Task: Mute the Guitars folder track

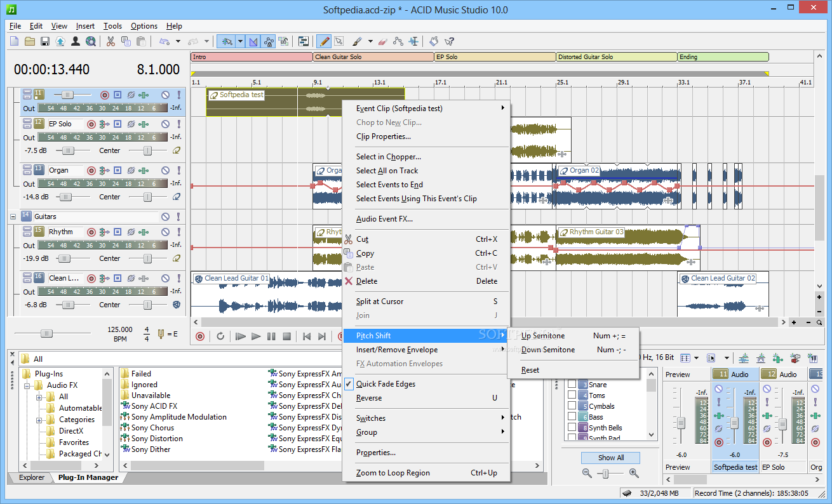Action: pyautogui.click(x=164, y=216)
